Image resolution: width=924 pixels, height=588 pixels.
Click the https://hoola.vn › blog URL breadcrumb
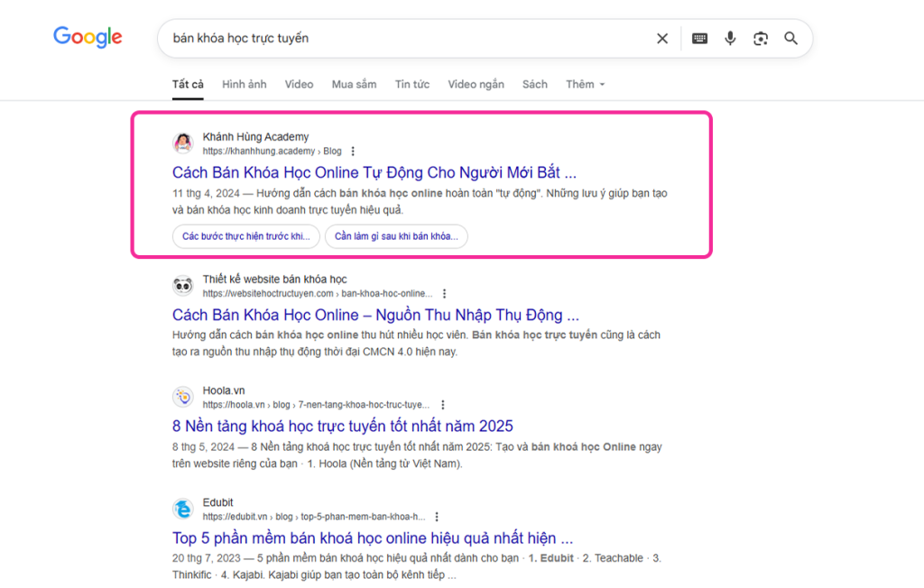click(x=316, y=405)
